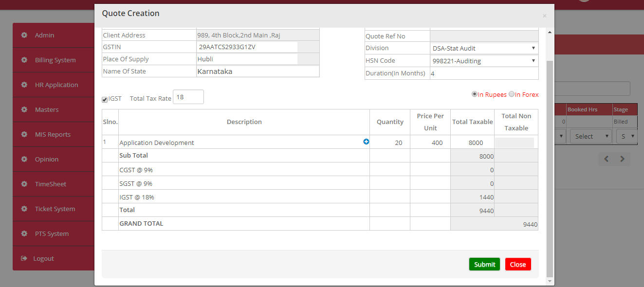Screen dimensions: 644x287
Task: Go to next page with right chevron
Action: [622, 159]
